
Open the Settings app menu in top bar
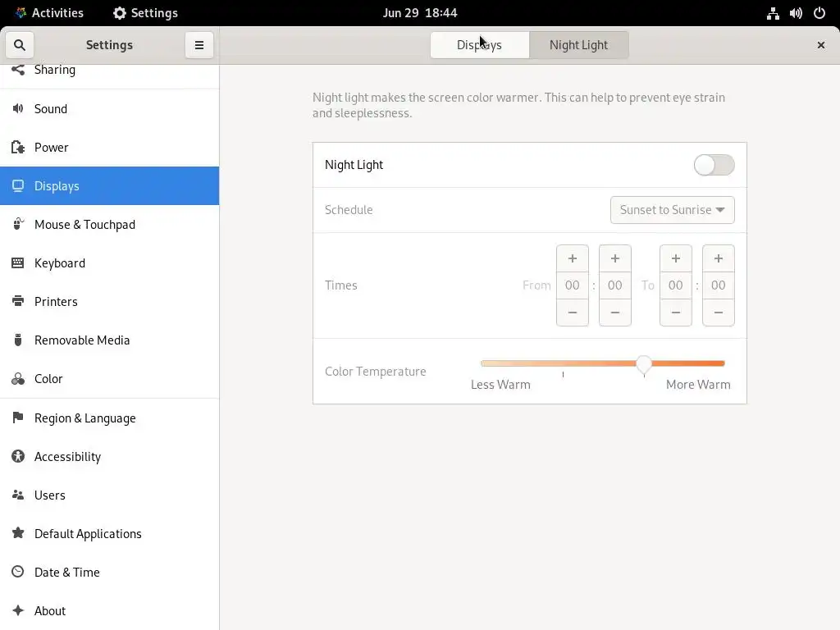[x=145, y=13]
